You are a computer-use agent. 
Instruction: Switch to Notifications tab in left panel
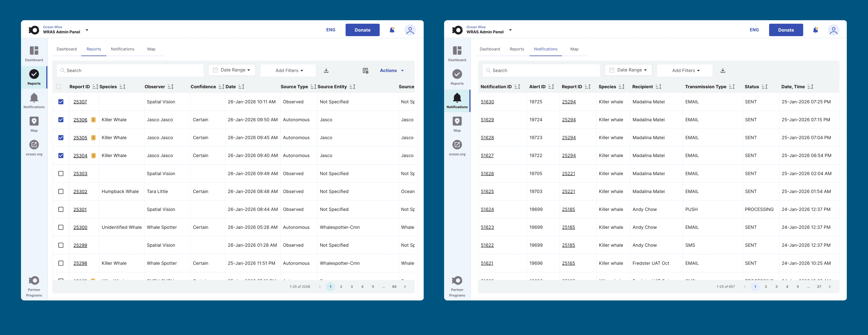click(x=122, y=49)
